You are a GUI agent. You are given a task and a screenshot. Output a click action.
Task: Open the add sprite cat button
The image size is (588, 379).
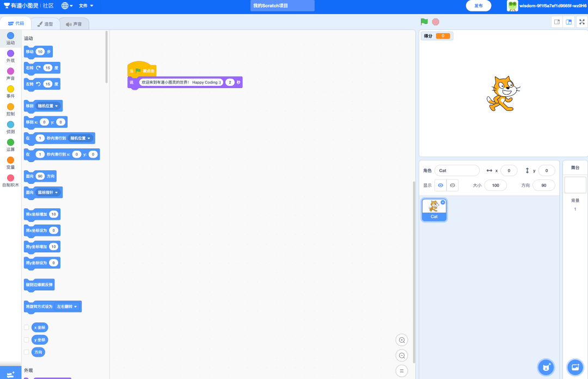click(546, 367)
